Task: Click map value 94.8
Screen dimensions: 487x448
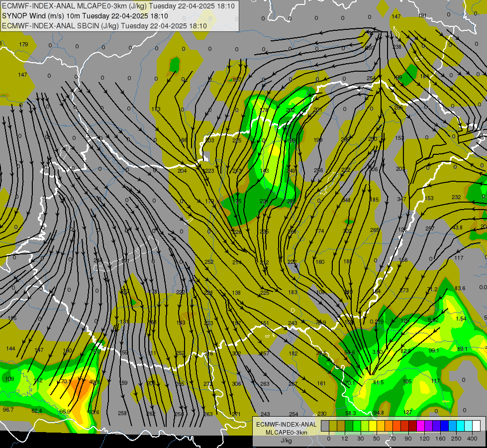Action: 379,413
